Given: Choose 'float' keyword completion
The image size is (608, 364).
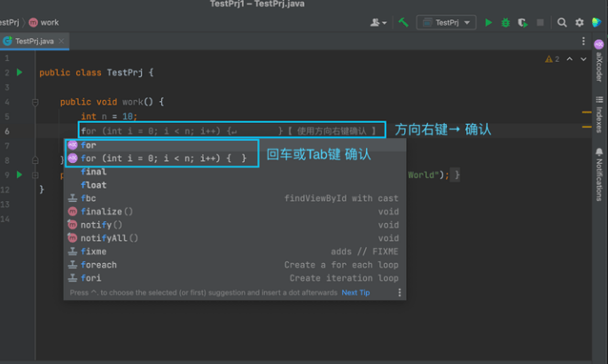Looking at the screenshot, I should coord(235,185).
